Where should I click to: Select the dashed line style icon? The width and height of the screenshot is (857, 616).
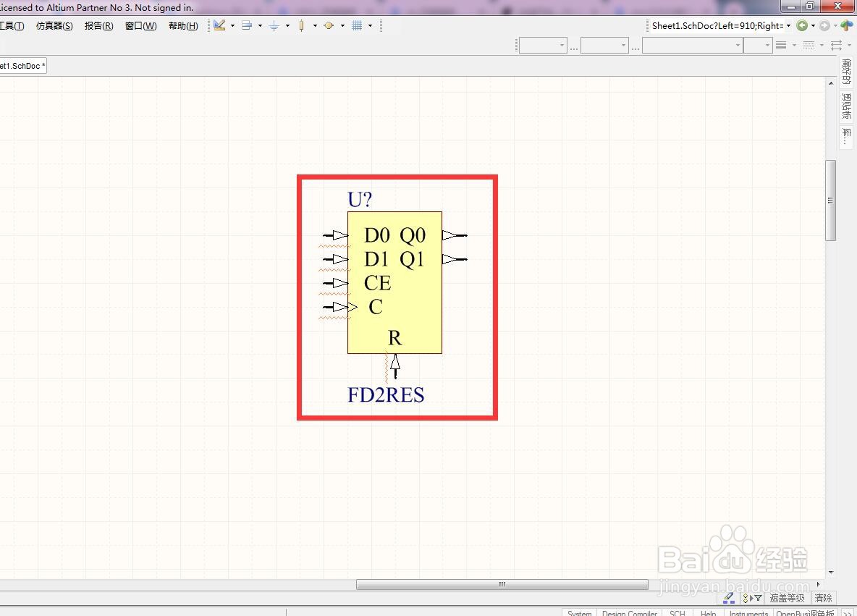(x=809, y=46)
